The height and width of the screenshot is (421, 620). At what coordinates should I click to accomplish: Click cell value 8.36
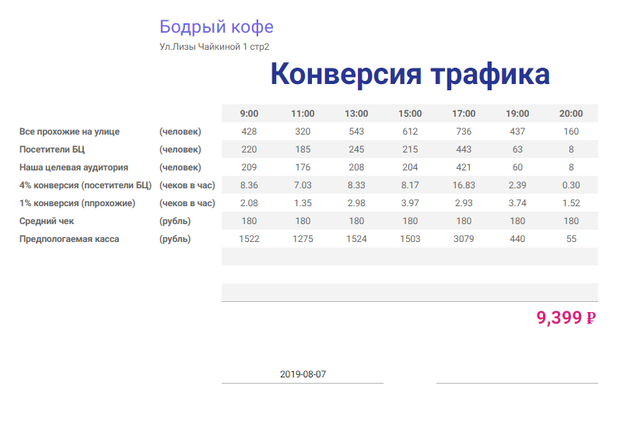[249, 185]
